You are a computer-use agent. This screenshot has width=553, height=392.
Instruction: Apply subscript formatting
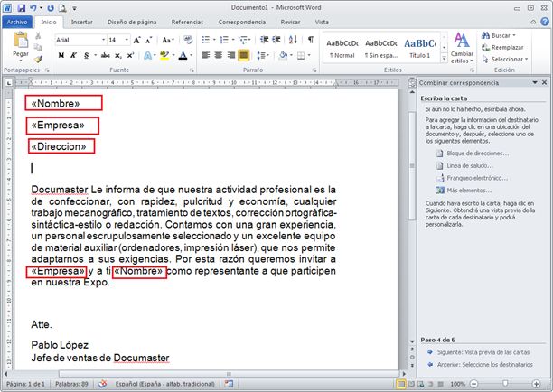[118, 55]
